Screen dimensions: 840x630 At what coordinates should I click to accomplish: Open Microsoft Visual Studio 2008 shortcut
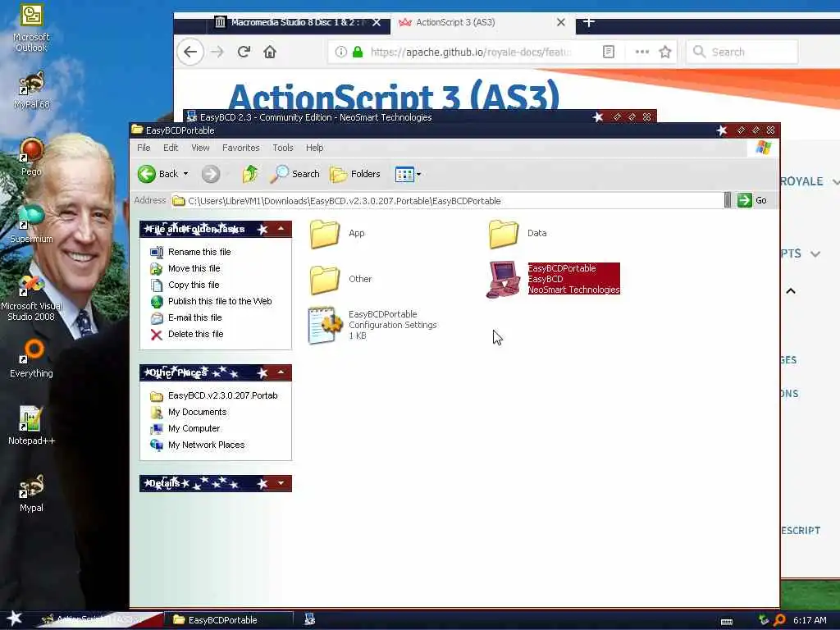[x=31, y=297]
